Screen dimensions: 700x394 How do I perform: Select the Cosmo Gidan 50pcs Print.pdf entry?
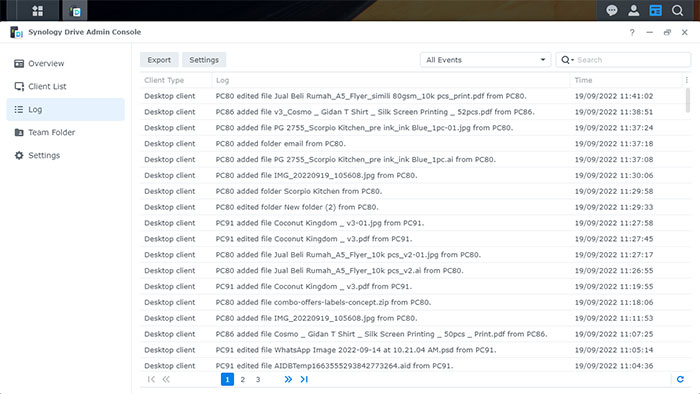coord(412,334)
